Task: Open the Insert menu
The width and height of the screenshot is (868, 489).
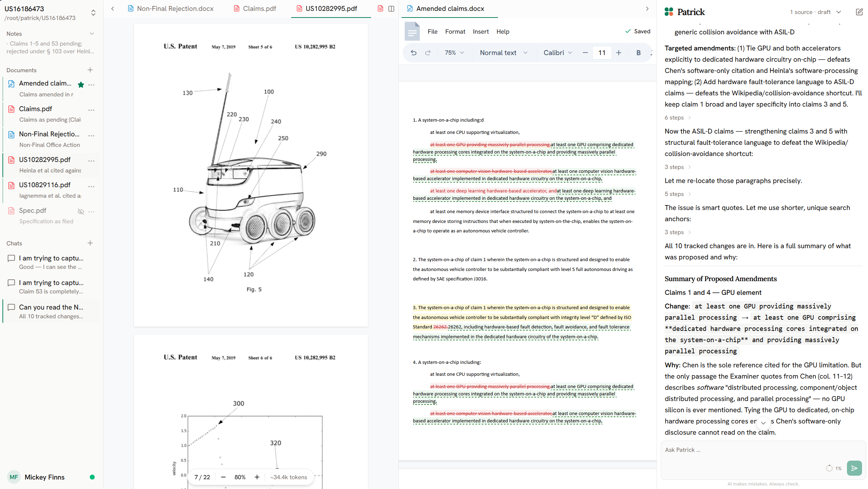Action: click(480, 32)
